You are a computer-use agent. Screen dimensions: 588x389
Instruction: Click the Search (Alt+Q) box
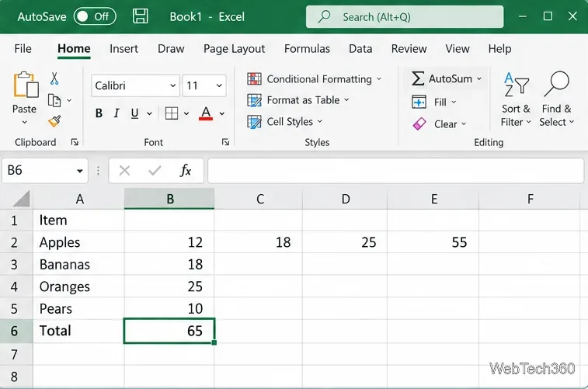point(405,17)
